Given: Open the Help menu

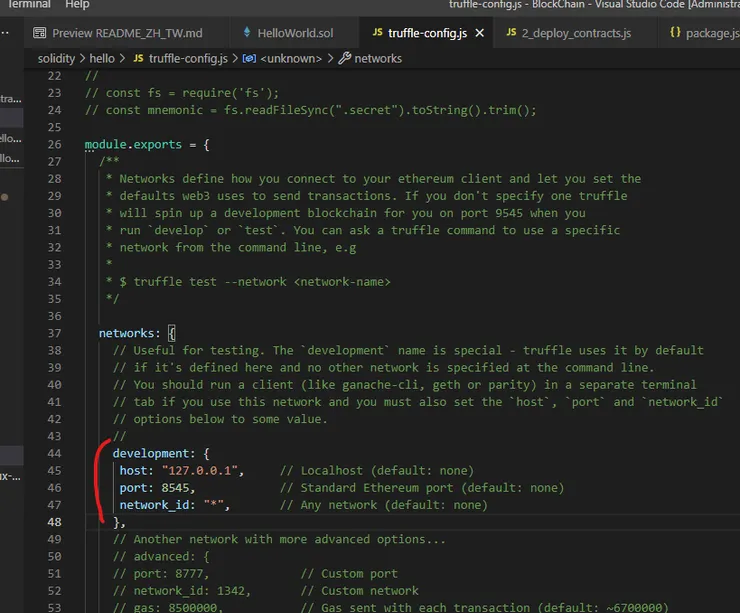Looking at the screenshot, I should [x=77, y=5].
